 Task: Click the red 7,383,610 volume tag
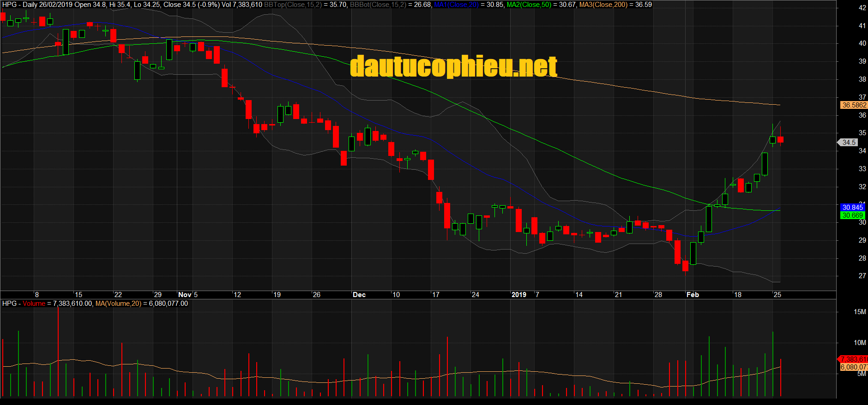(x=854, y=359)
